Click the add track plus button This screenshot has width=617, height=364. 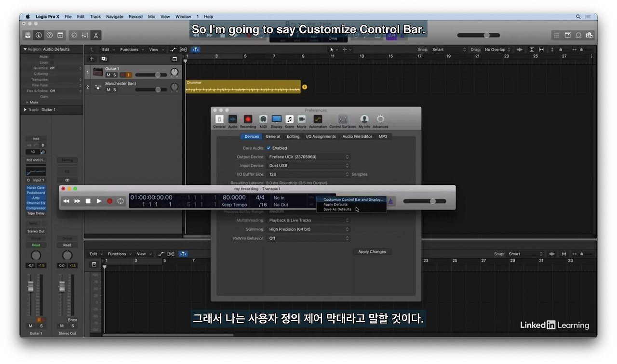pyautogui.click(x=92, y=59)
